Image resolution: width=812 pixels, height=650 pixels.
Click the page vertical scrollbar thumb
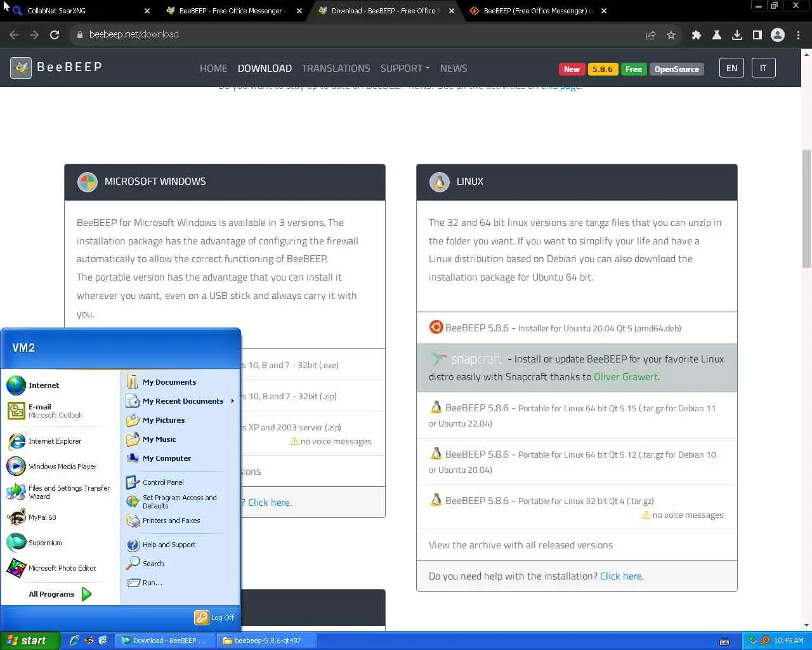[806, 208]
